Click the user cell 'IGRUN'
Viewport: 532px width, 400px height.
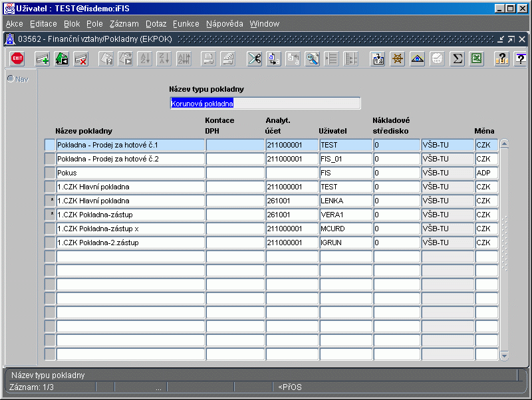pyautogui.click(x=346, y=243)
